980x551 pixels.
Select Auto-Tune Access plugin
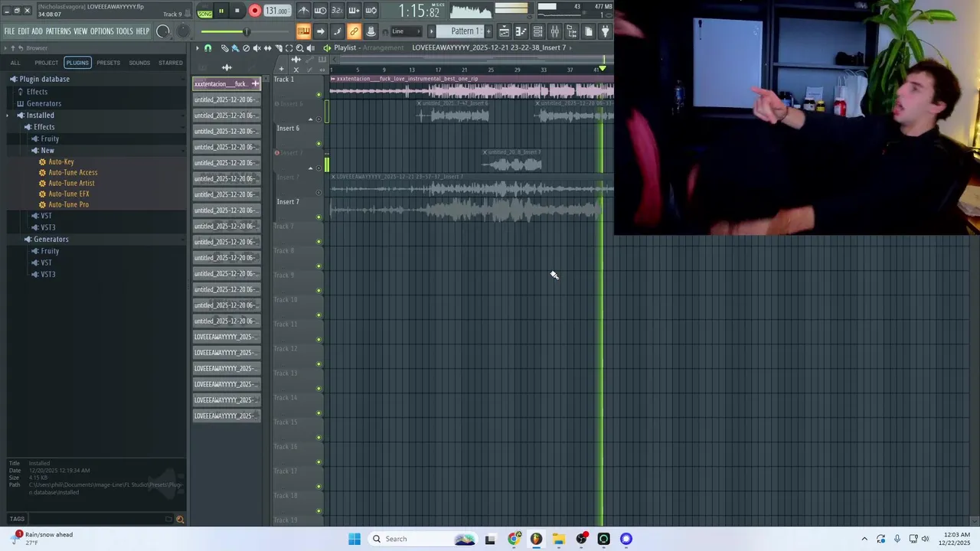pos(73,172)
